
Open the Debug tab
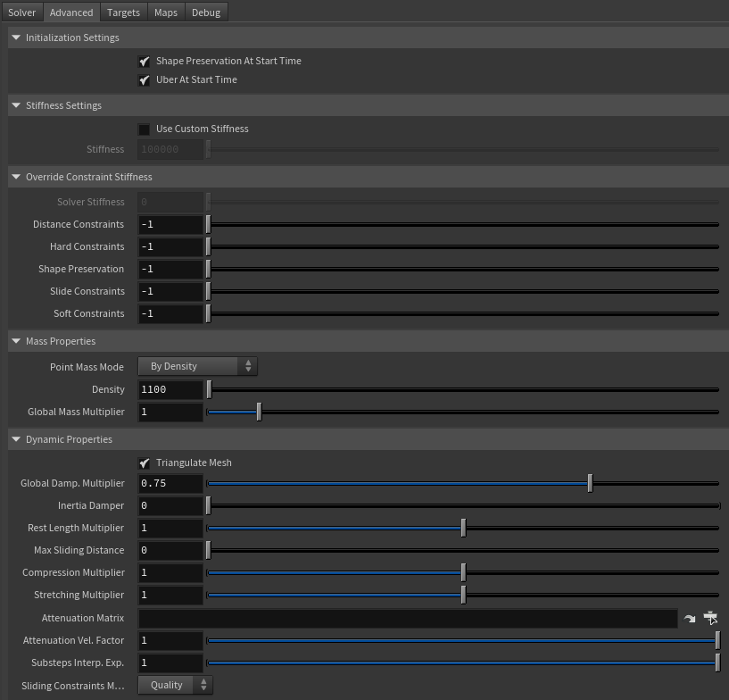coord(205,12)
